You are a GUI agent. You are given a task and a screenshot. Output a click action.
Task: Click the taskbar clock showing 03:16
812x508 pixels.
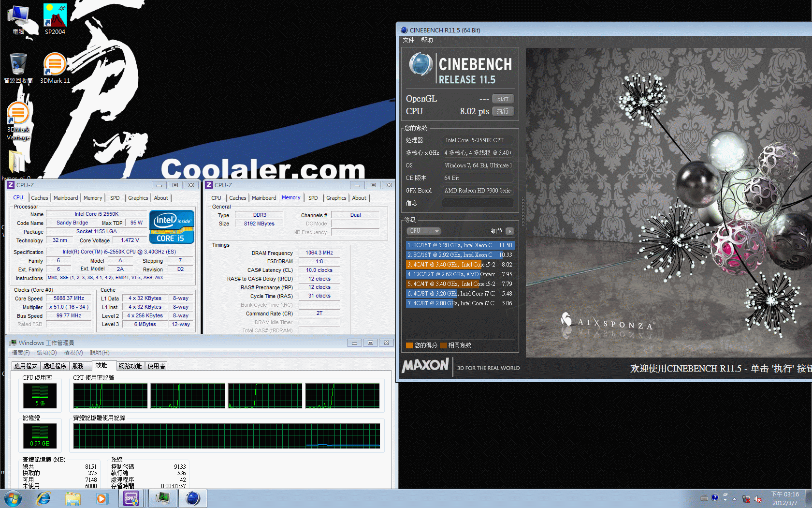785,498
